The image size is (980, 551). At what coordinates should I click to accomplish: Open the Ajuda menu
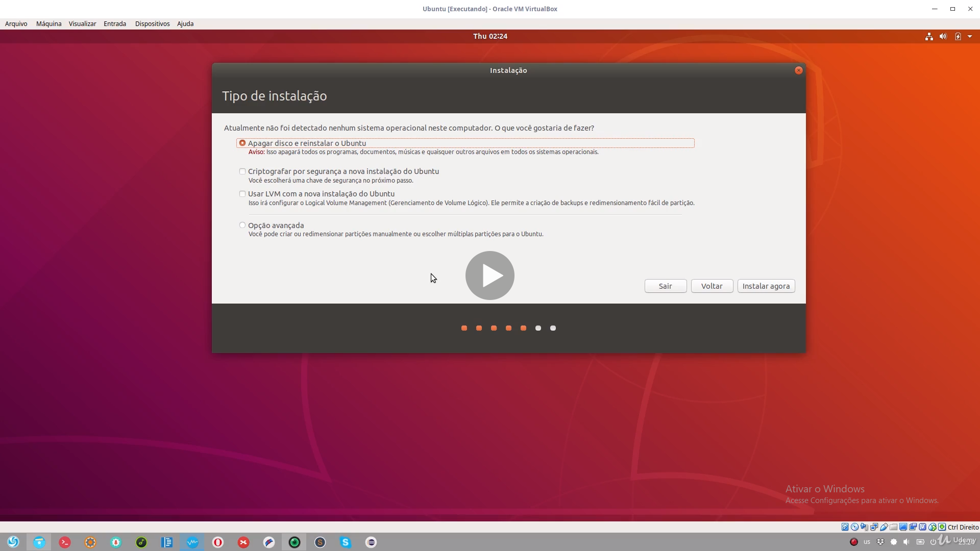(x=185, y=23)
